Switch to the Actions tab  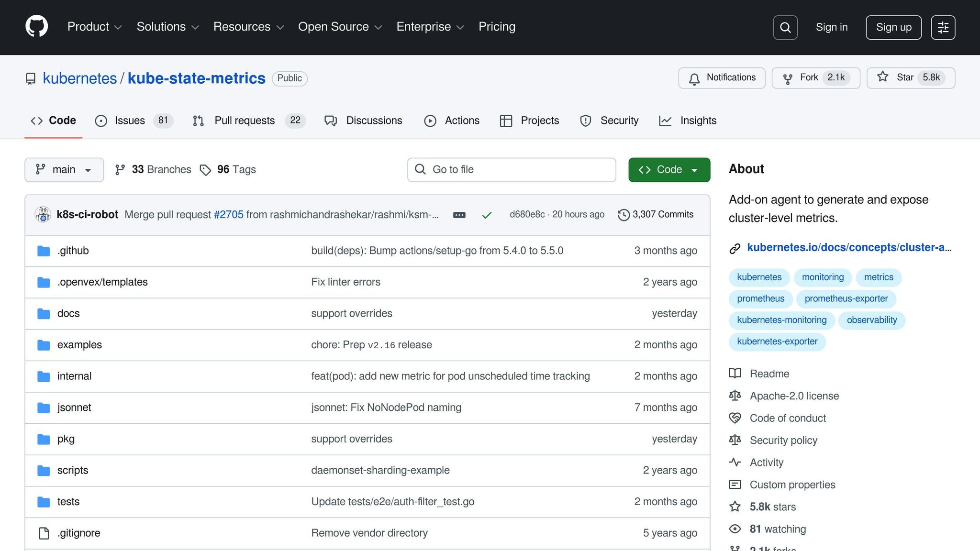tap(452, 121)
